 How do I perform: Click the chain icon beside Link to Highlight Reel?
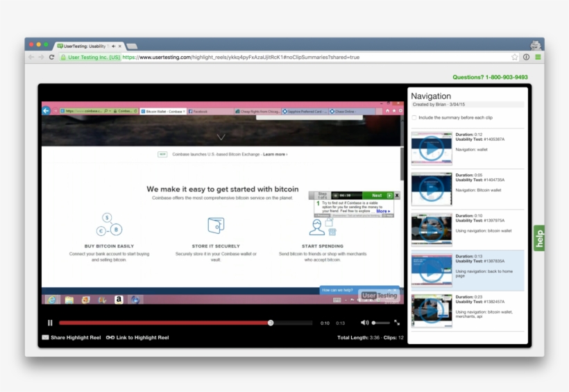tap(110, 338)
